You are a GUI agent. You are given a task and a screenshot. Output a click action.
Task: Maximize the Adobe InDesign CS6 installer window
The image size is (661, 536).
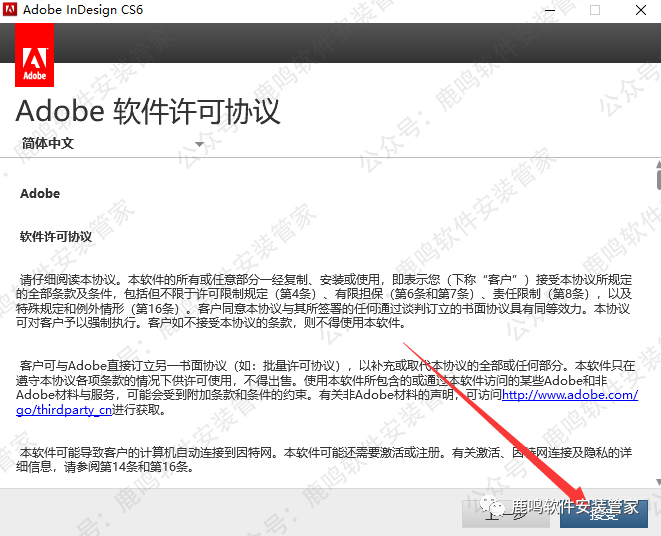coord(595,11)
